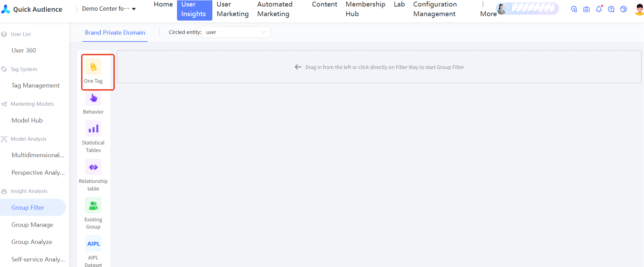Click the Marketing Models section icon
This screenshot has width=644, height=267.
[x=4, y=104]
